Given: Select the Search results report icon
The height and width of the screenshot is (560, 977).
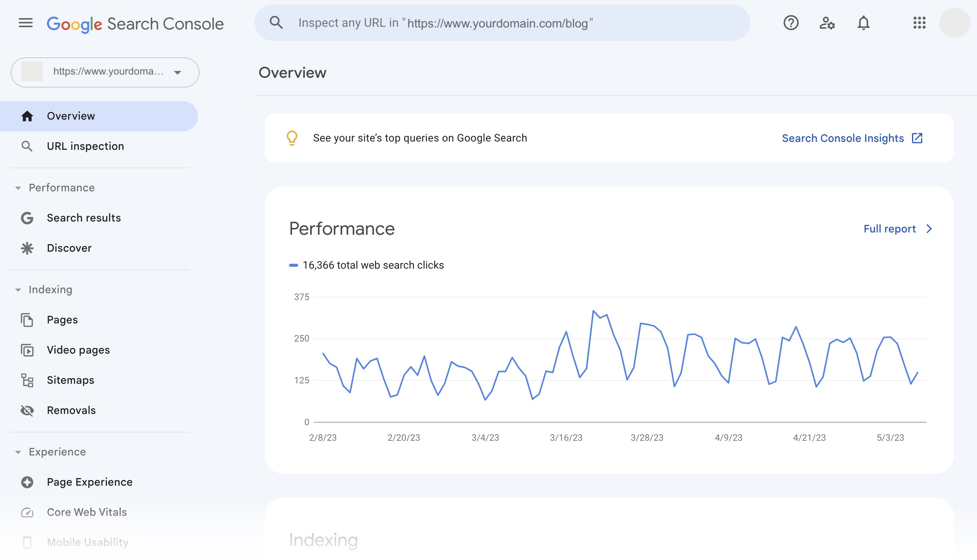Looking at the screenshot, I should (26, 218).
